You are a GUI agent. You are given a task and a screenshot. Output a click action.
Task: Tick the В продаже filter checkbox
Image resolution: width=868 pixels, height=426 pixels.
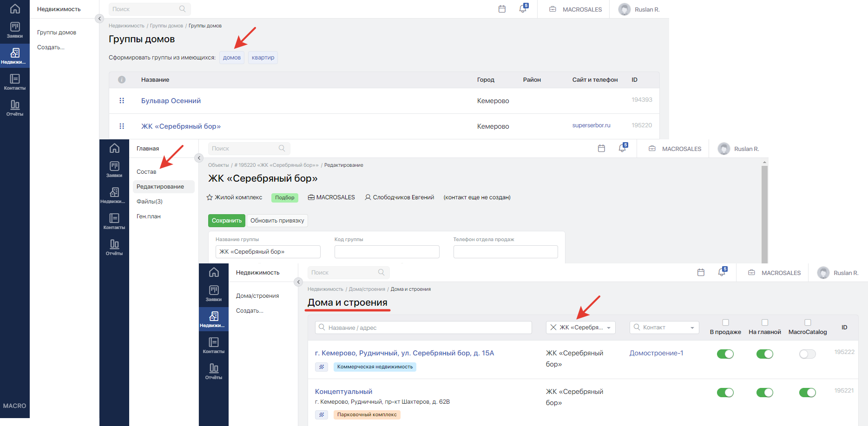coord(725,322)
